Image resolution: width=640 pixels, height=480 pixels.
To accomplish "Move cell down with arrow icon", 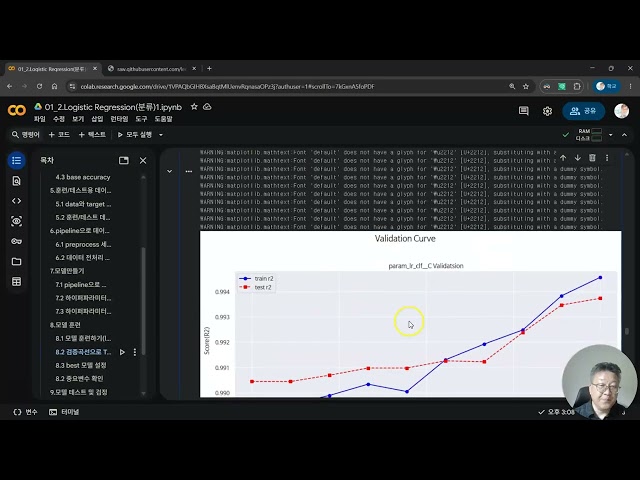I will point(578,158).
